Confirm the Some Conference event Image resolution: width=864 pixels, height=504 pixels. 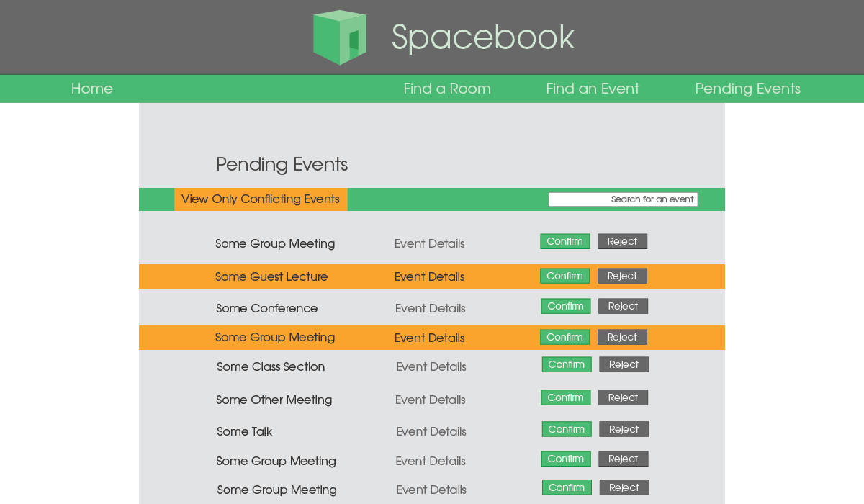point(565,306)
